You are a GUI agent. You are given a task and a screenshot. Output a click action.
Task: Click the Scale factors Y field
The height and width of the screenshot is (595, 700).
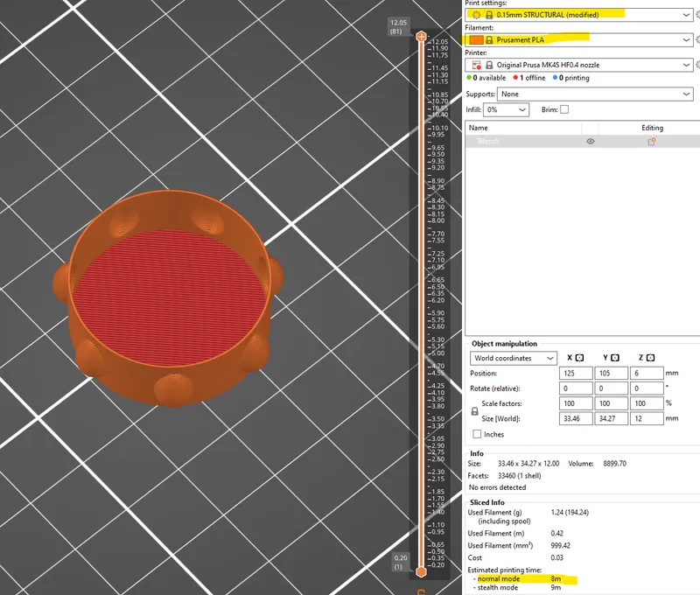point(611,403)
